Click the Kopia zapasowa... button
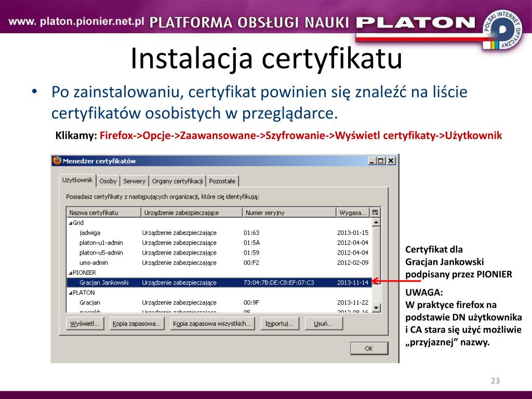 point(137,323)
